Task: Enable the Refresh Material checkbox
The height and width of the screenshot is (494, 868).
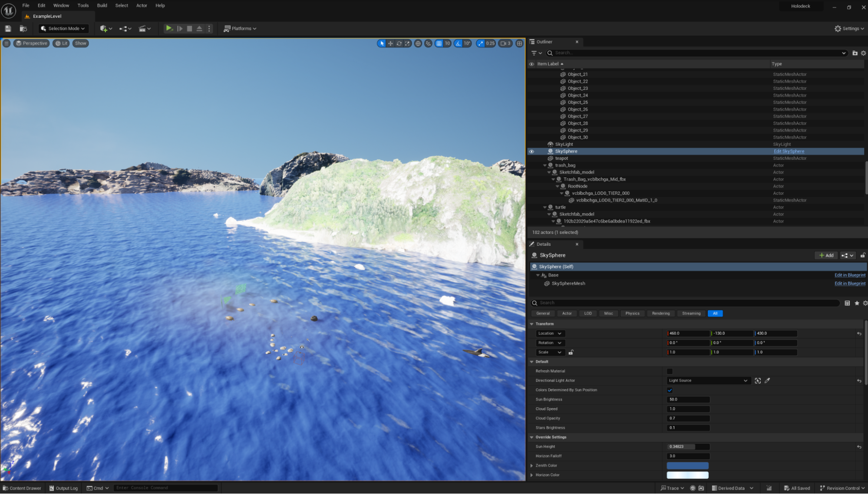Action: (670, 371)
